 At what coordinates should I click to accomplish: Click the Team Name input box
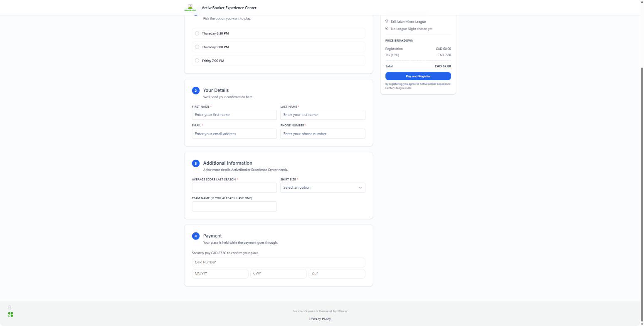coord(234,206)
